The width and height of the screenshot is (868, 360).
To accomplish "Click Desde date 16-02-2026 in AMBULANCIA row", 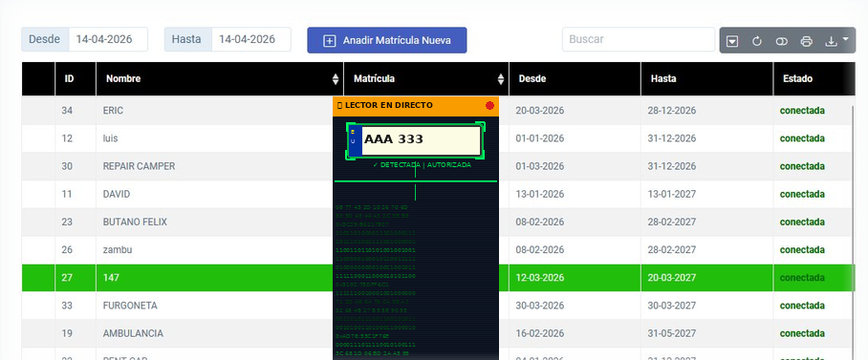I will [540, 333].
